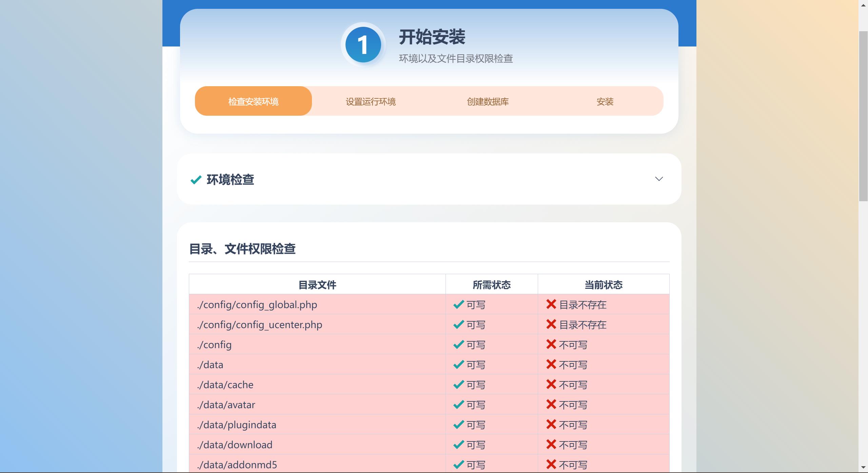Click green check in ./data/addonmd5 row
This screenshot has height=473, width=868.
click(x=458, y=465)
